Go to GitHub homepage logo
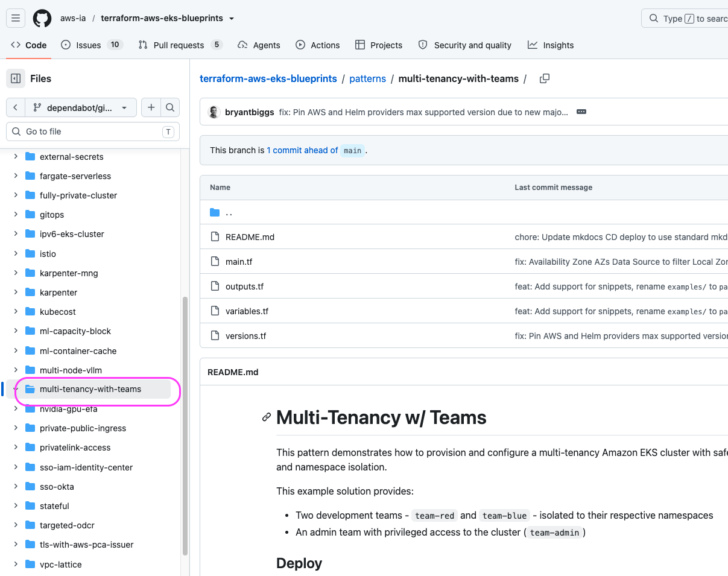 click(42, 18)
